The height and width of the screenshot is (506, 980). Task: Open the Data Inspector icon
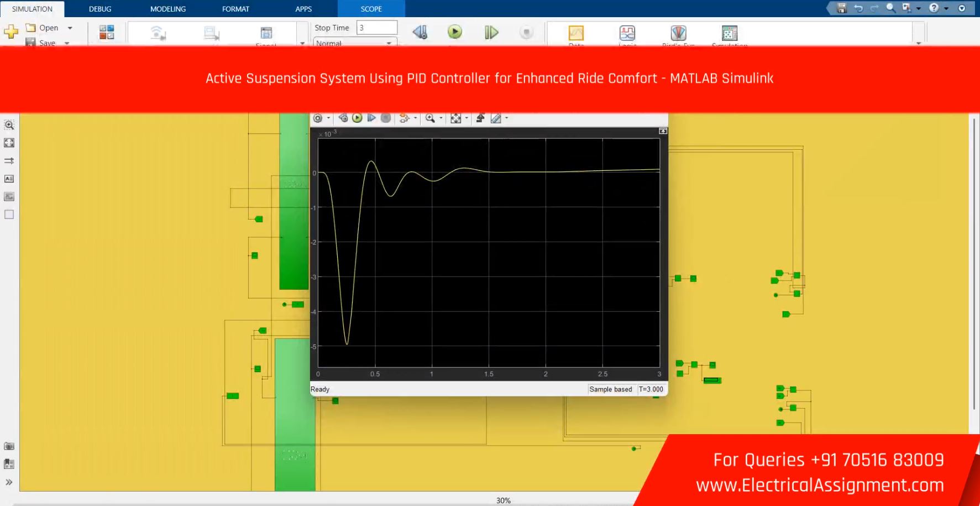click(x=576, y=33)
